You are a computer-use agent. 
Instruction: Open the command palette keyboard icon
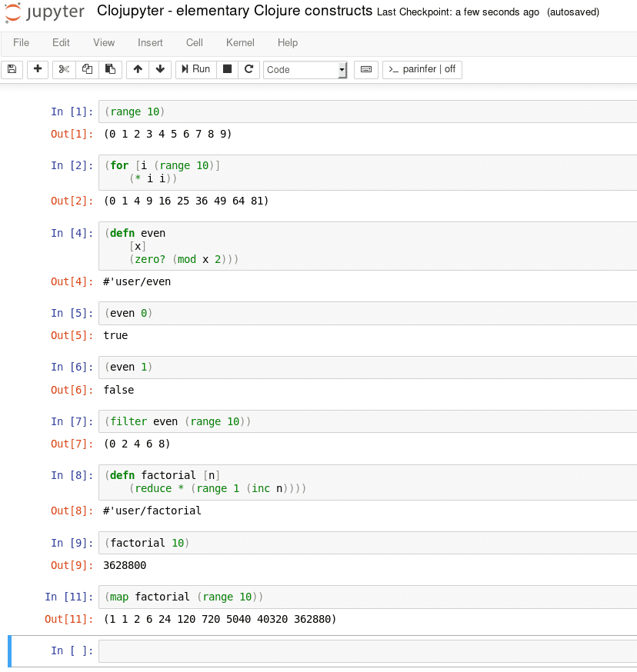[366, 69]
